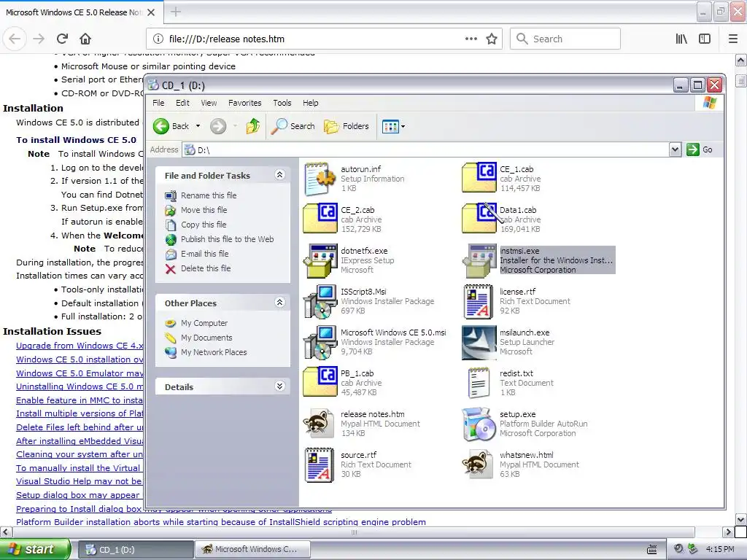The height and width of the screenshot is (560, 747).
Task: Click the Forward arrow in Explorer toolbar
Action: [x=218, y=126]
